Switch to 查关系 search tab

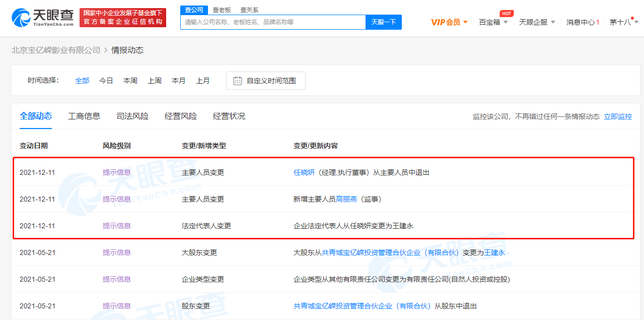(249, 10)
